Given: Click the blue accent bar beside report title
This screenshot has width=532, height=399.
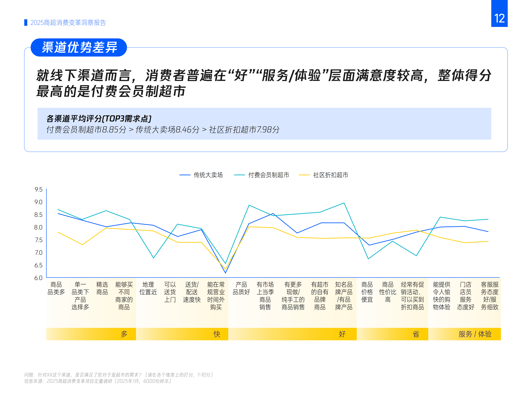Looking at the screenshot, I should [x=26, y=23].
